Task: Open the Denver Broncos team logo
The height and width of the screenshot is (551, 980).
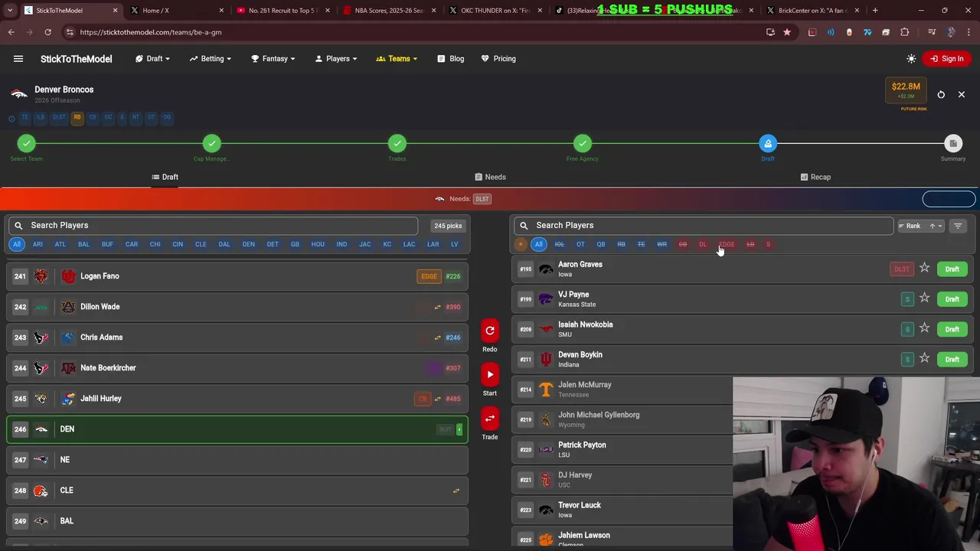Action: [x=19, y=94]
